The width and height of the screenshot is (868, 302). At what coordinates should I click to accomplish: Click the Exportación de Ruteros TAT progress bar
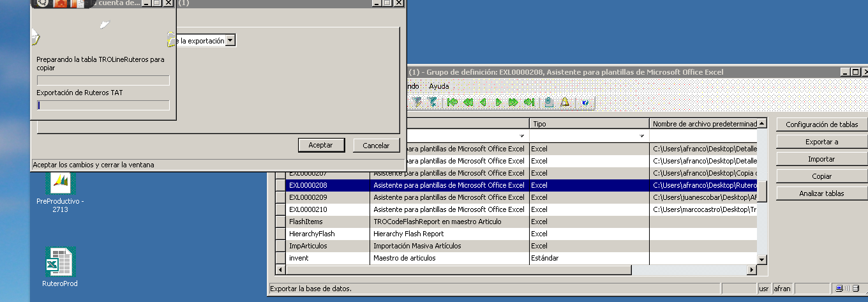click(x=103, y=105)
